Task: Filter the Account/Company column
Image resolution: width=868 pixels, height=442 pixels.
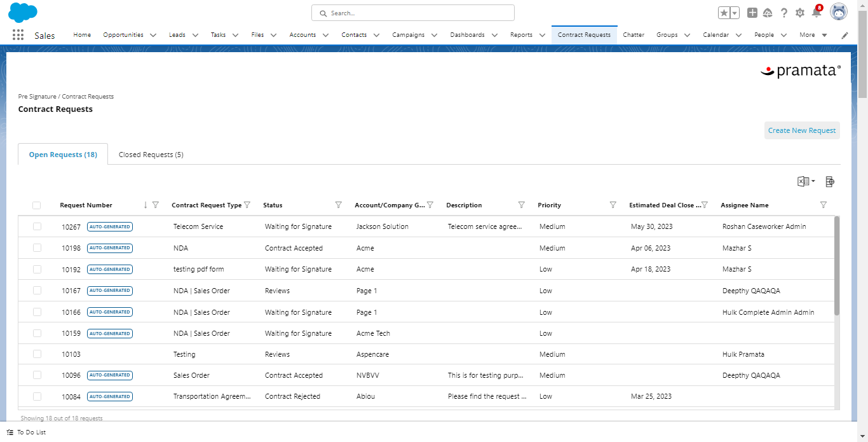Action: pyautogui.click(x=430, y=205)
